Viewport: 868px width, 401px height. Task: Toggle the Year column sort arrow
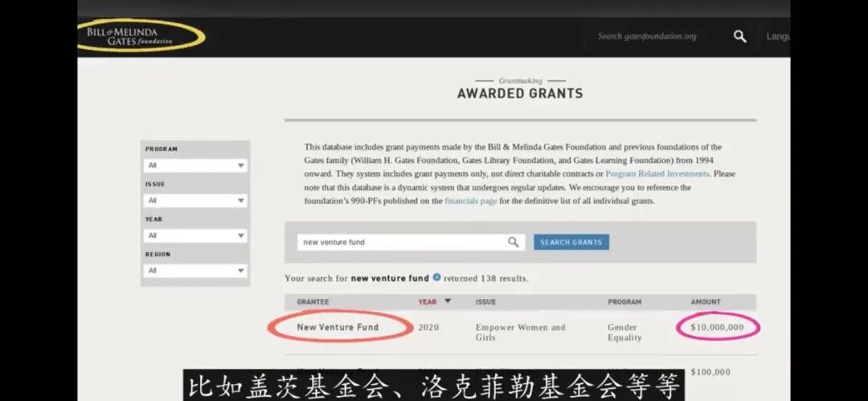coord(448,301)
